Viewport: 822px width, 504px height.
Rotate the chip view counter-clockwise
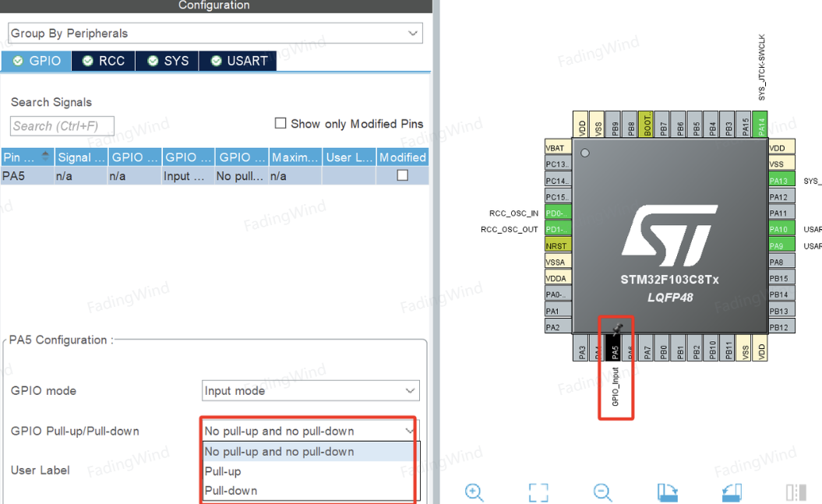pos(732,492)
